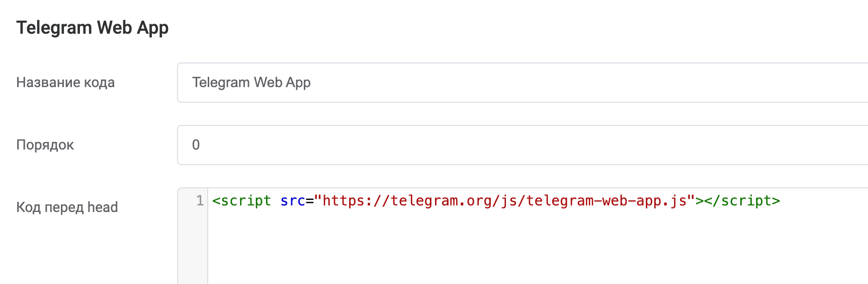Screen dimensions: 868x284
Task: Click the closing </script> tag in the code
Action: (x=742, y=200)
